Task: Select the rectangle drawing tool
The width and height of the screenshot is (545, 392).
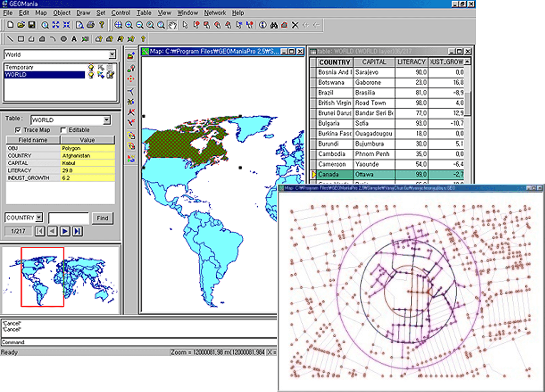Action: point(21,38)
